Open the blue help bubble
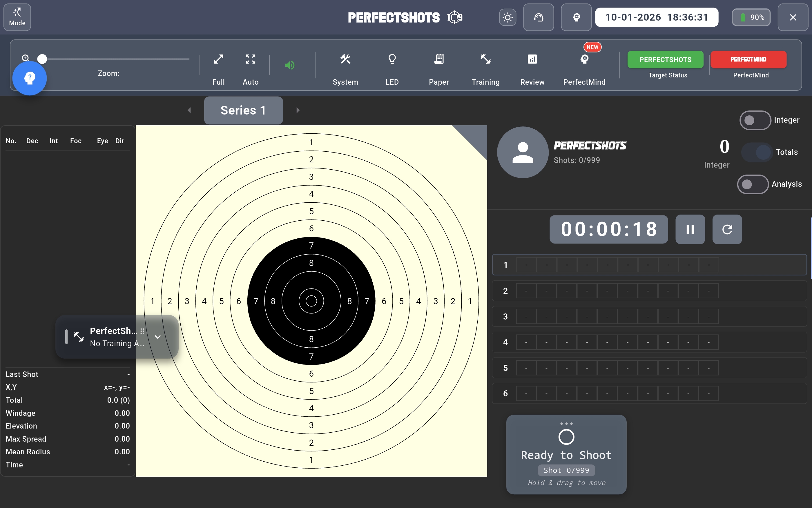Screen dimensions: 812x508 point(30,78)
